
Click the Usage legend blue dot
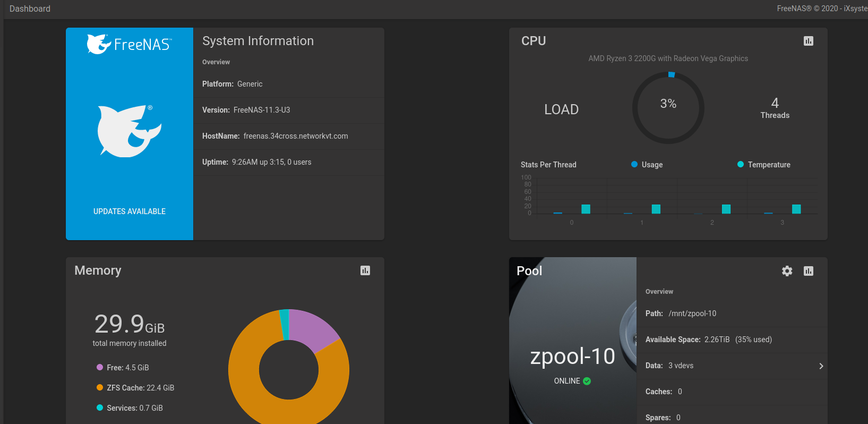click(x=634, y=164)
